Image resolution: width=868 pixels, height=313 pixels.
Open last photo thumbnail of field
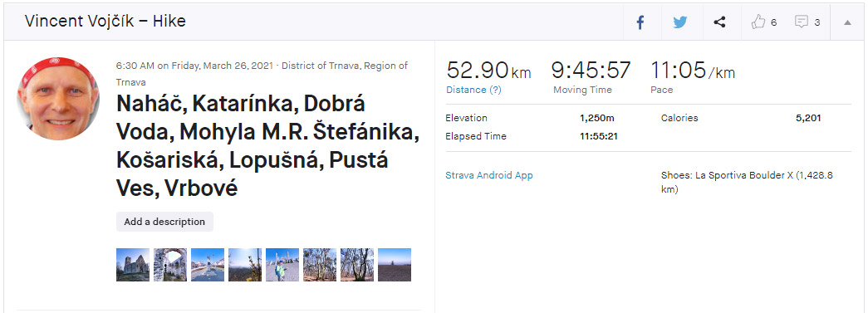click(395, 265)
